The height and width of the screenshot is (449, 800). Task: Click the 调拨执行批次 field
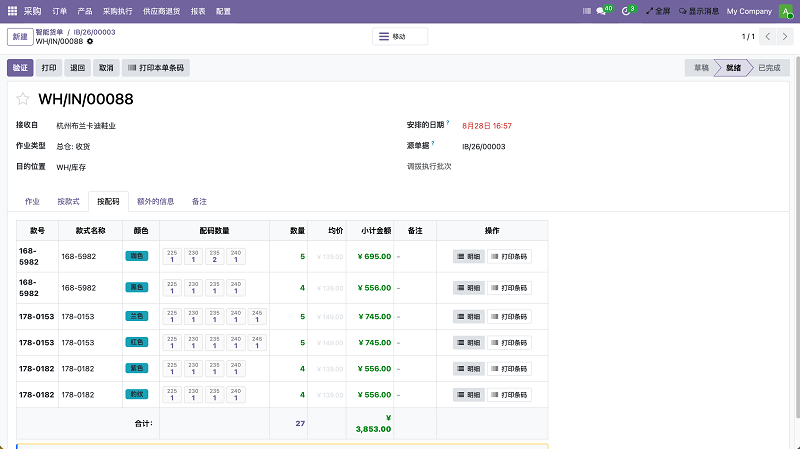click(x=429, y=166)
